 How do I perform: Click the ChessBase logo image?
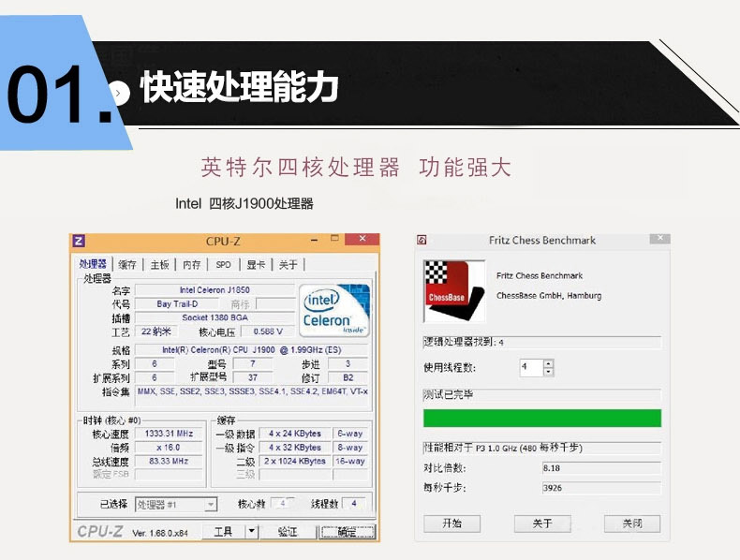pyautogui.click(x=454, y=290)
